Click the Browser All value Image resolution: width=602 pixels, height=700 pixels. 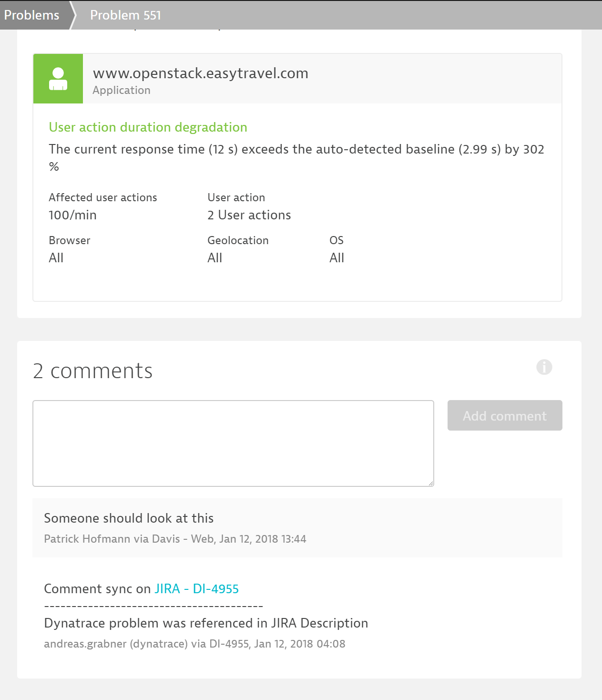click(x=56, y=258)
